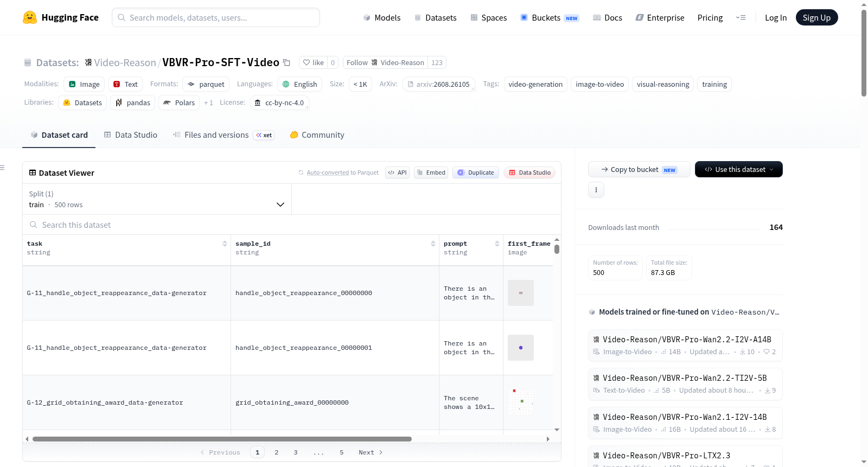The height and width of the screenshot is (467, 868).
Task: Follow the Video-Reason organization
Action: (385, 62)
